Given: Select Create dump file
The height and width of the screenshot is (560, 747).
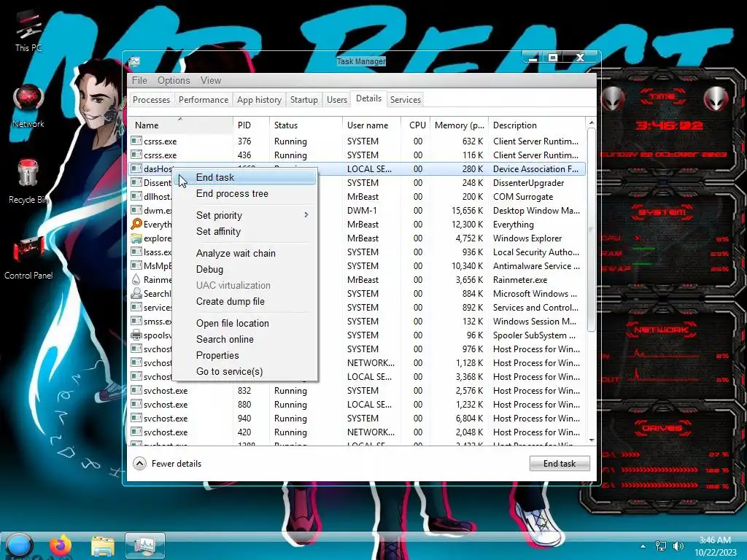Looking at the screenshot, I should (x=244, y=301).
